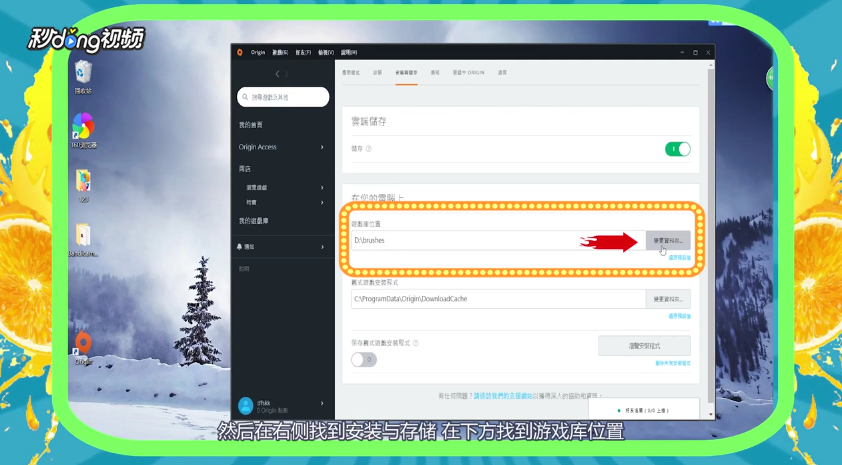Switch to the 通知 Notifications tab

coord(435,72)
